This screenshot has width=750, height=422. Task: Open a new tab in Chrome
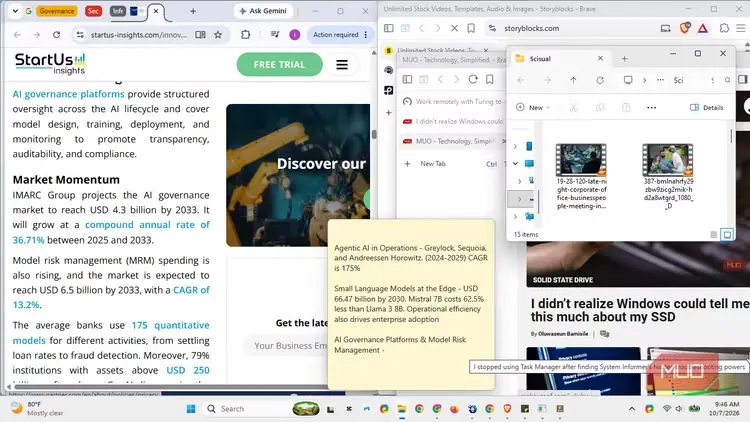[x=193, y=11]
